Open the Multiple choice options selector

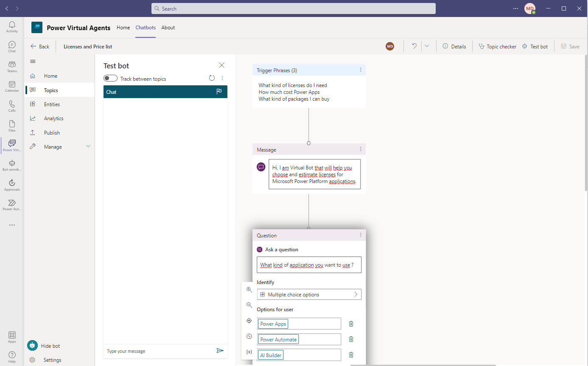point(309,294)
